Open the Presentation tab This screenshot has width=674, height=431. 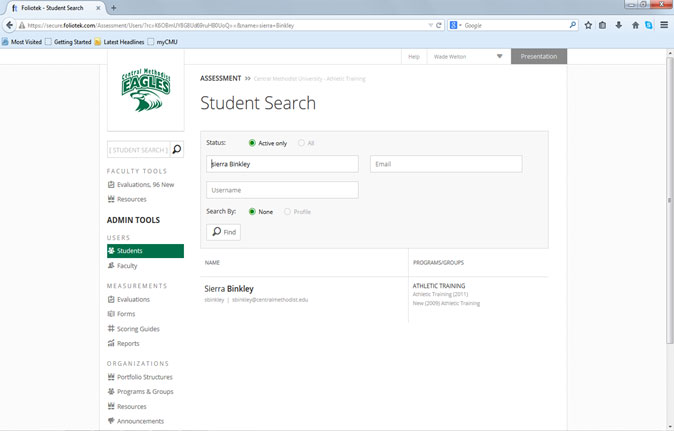click(x=538, y=57)
